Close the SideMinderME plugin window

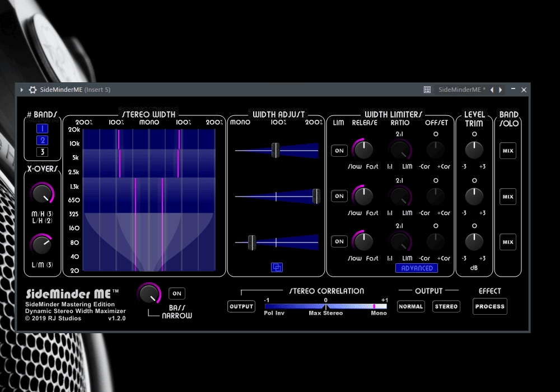click(x=524, y=90)
